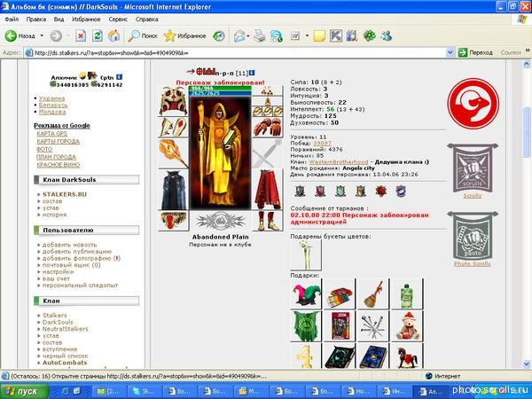Open the Messenger toolbar icon
Image resolution: width=532 pixels, height=399 pixels.
(386, 35)
